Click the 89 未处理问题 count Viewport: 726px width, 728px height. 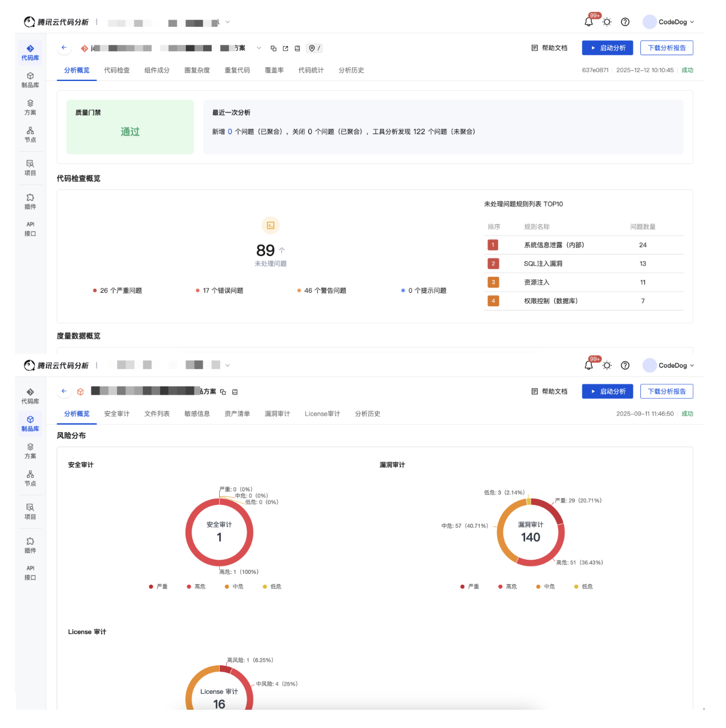[265, 250]
